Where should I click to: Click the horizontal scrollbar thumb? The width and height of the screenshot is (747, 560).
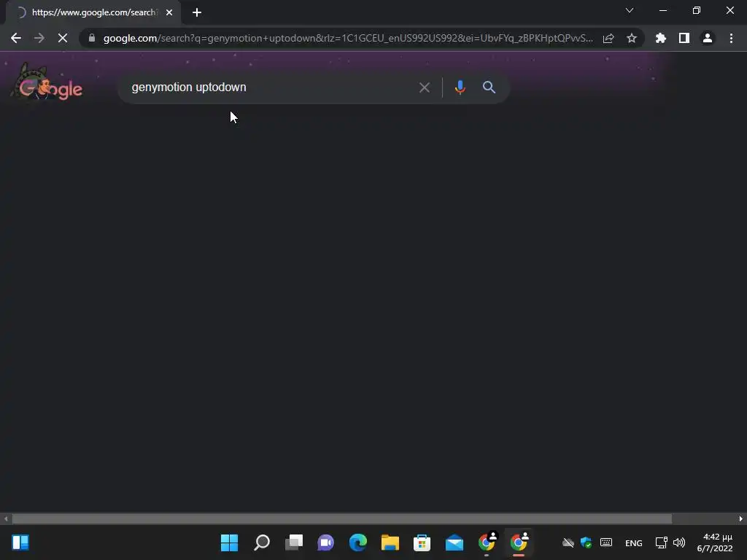[341, 518]
